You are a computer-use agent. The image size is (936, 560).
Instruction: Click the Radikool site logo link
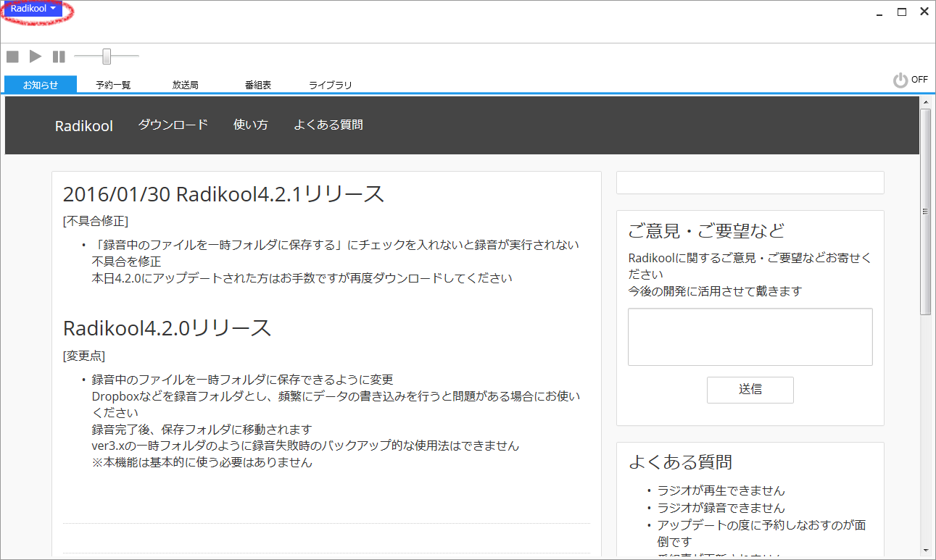(84, 126)
